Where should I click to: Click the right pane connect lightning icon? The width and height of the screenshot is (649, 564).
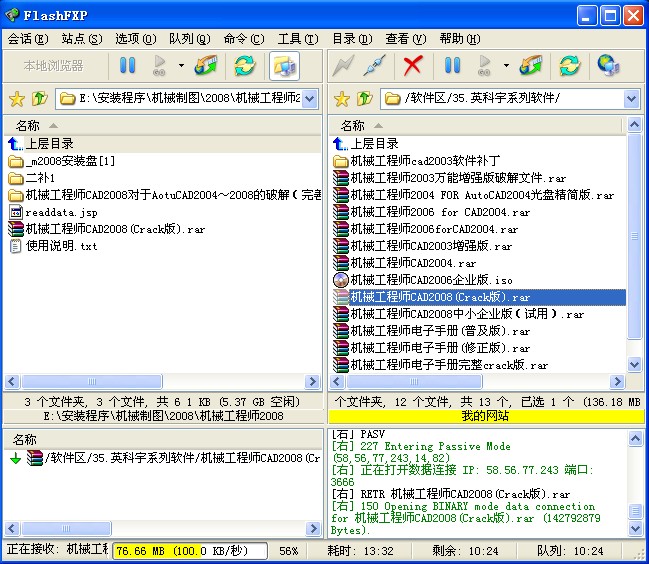pyautogui.click(x=343, y=65)
